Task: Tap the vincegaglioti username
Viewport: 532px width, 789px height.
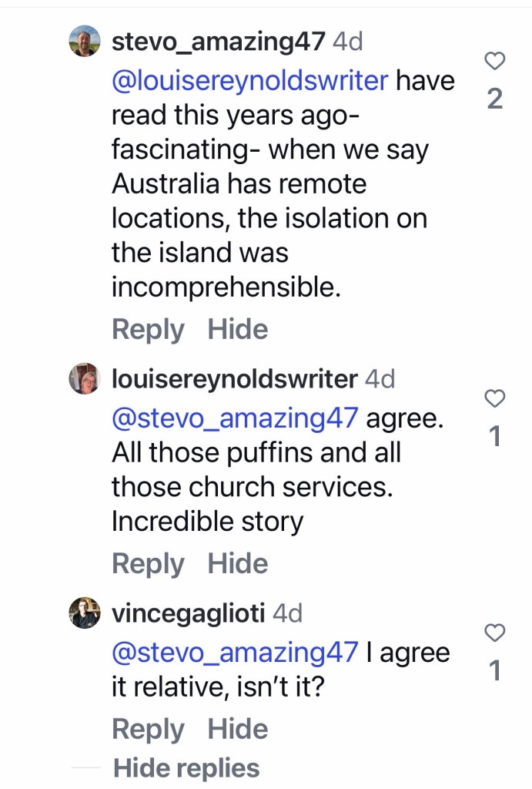Action: point(189,613)
